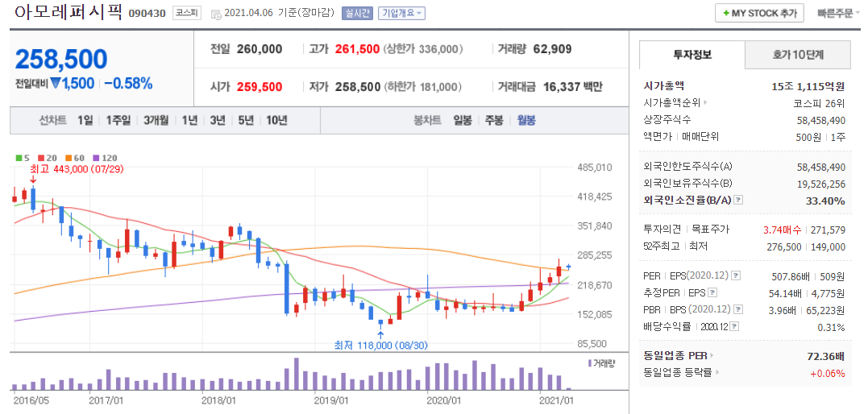
Task: Open the 빠른주문 dropdown menu
Action: pyautogui.click(x=838, y=13)
